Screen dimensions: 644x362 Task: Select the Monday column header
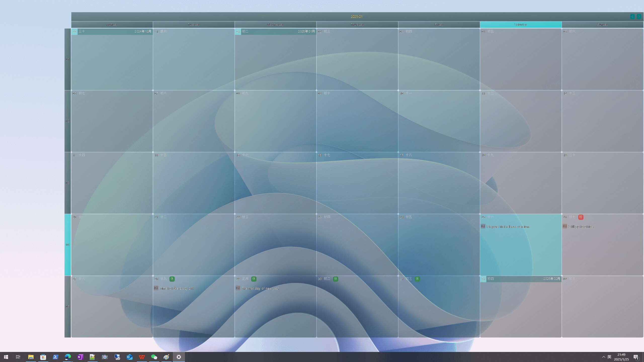(x=112, y=24)
